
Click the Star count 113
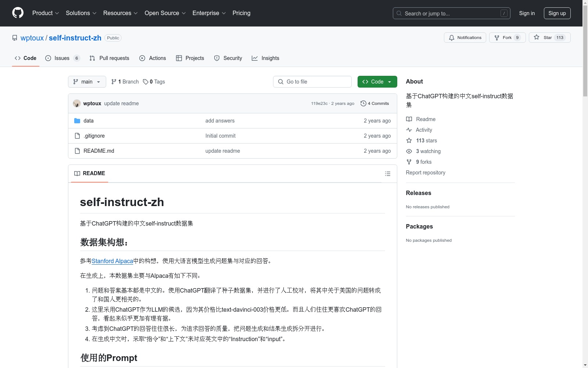[x=560, y=38]
